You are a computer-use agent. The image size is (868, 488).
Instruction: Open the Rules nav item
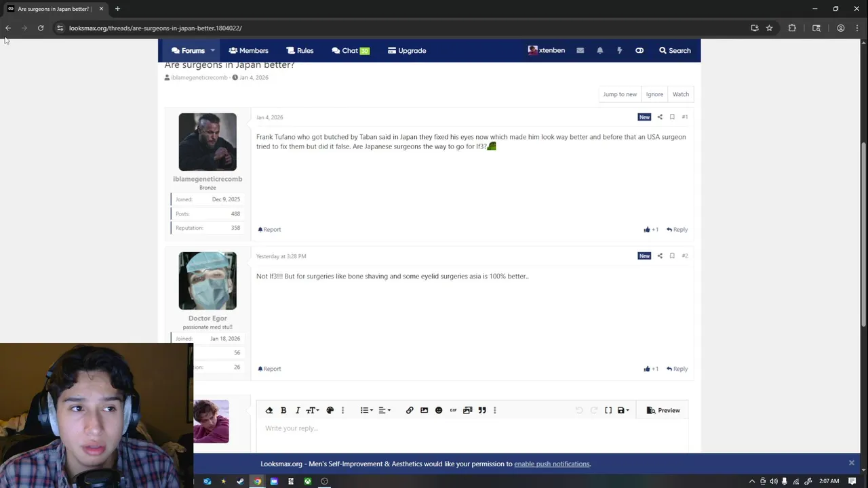point(300,51)
